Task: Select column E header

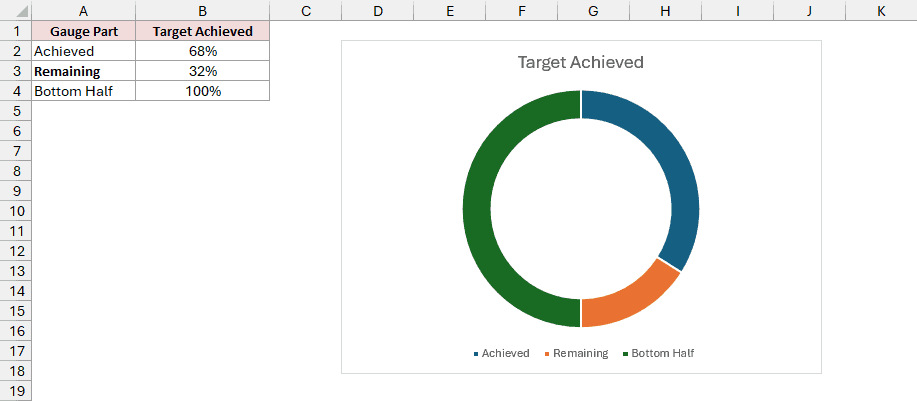Action: click(450, 11)
